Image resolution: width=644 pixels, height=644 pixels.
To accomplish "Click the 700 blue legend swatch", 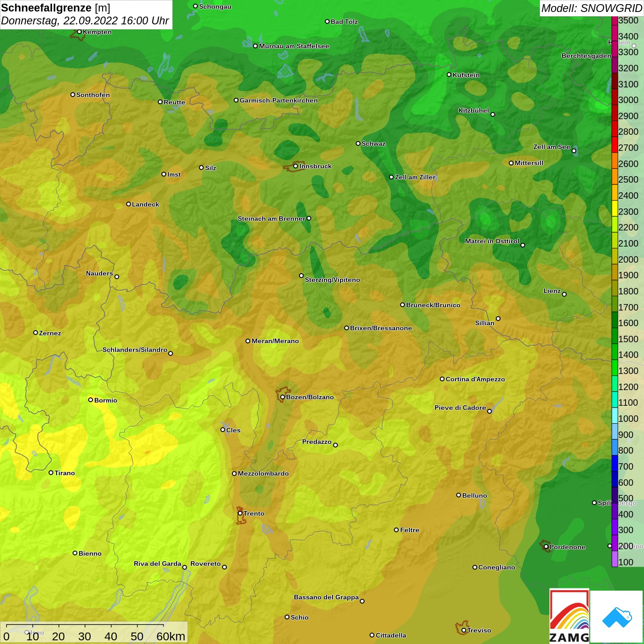I will pyautogui.click(x=615, y=463).
